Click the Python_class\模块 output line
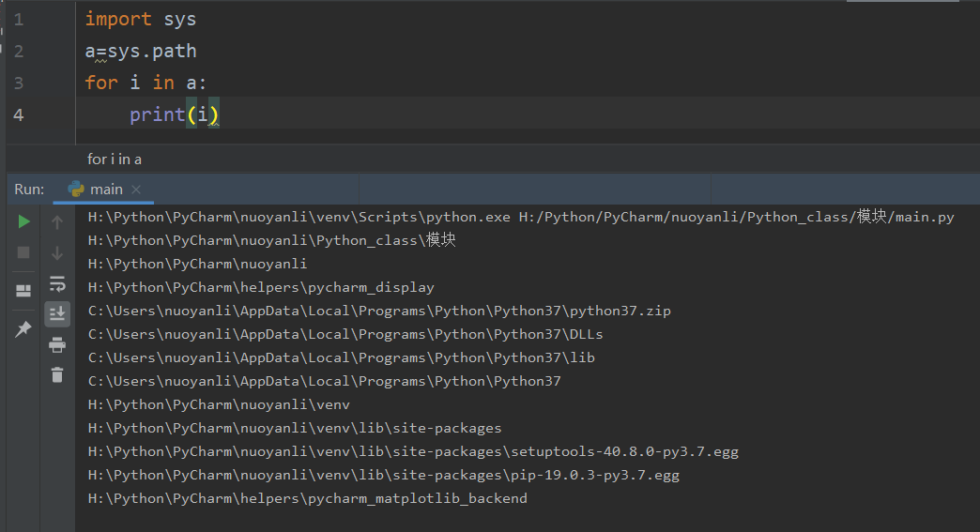This screenshot has height=532, width=980. (x=272, y=240)
